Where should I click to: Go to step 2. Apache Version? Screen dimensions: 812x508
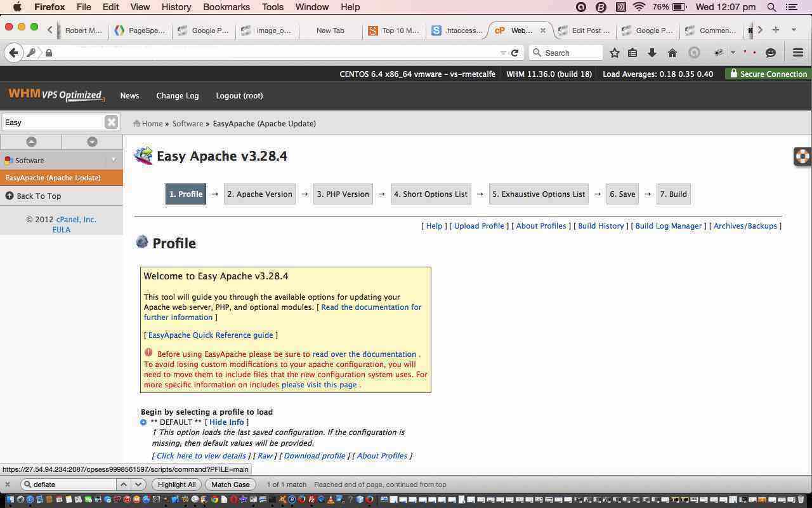point(260,194)
